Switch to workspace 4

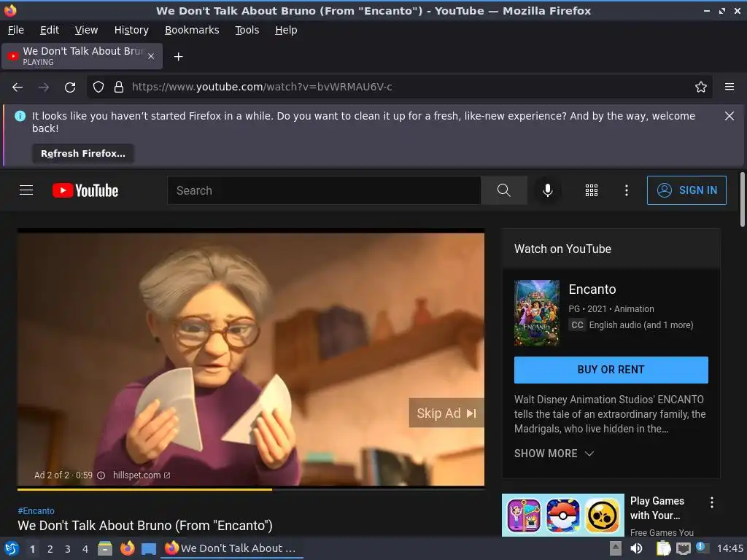tap(85, 549)
